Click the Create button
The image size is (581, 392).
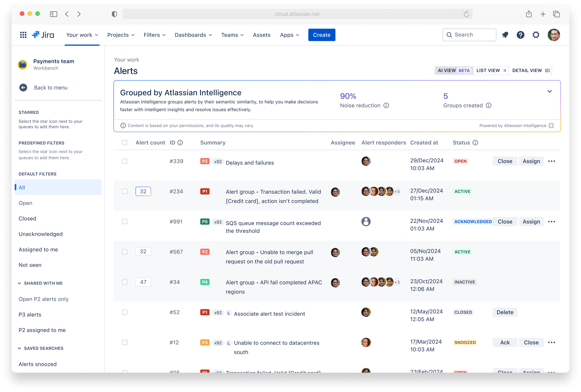[x=321, y=35]
